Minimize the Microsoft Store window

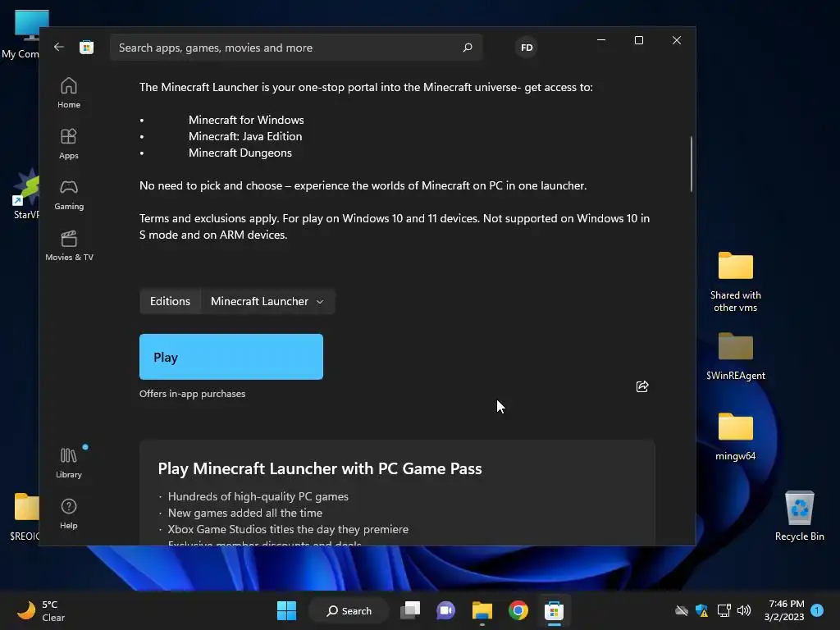click(x=601, y=40)
